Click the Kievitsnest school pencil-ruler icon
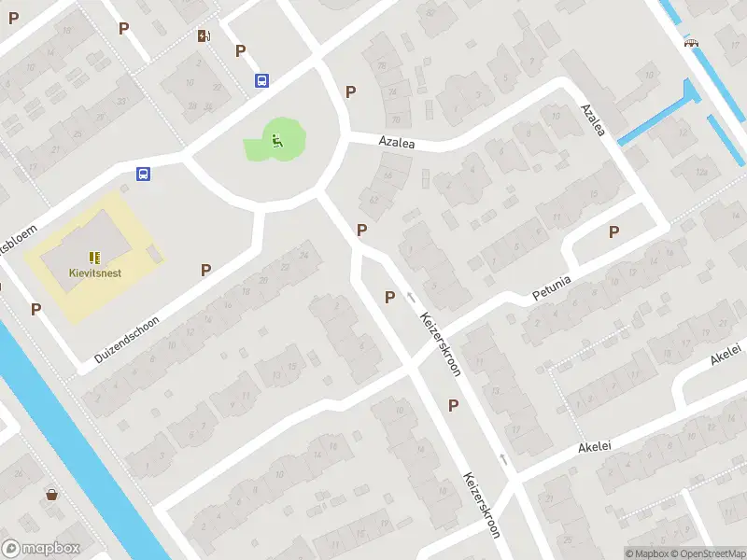Image resolution: width=747 pixels, height=560 pixels. click(94, 259)
